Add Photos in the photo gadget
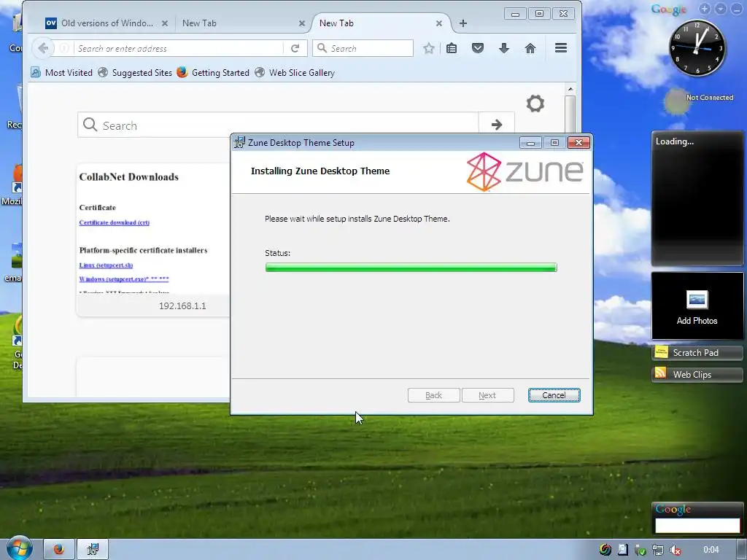The image size is (747, 560). click(x=697, y=307)
